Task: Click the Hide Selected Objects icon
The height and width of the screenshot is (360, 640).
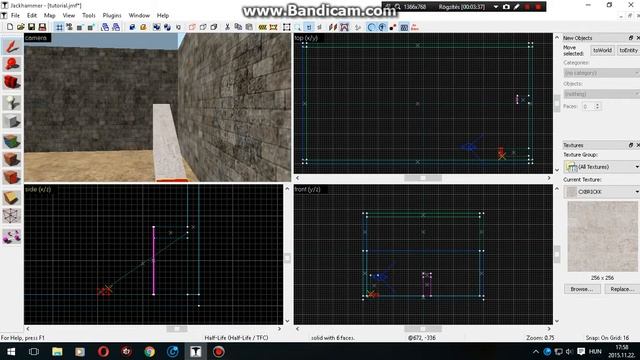Action: (x=192, y=27)
